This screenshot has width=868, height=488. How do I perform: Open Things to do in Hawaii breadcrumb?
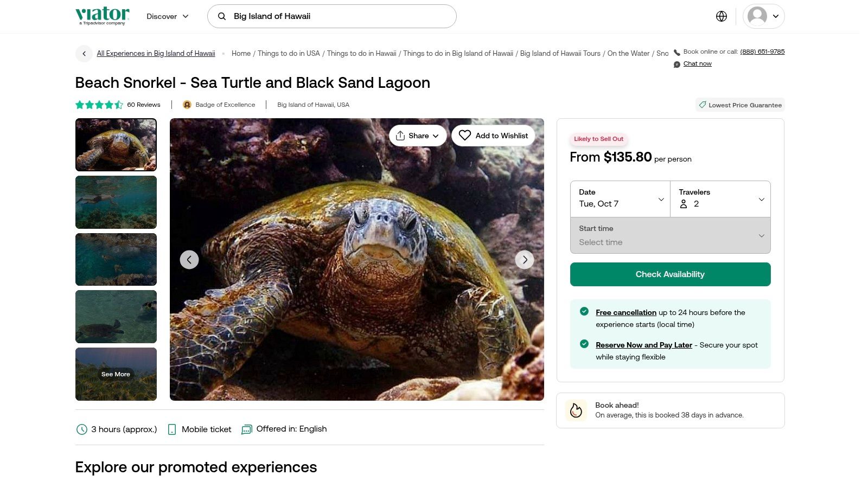click(361, 53)
